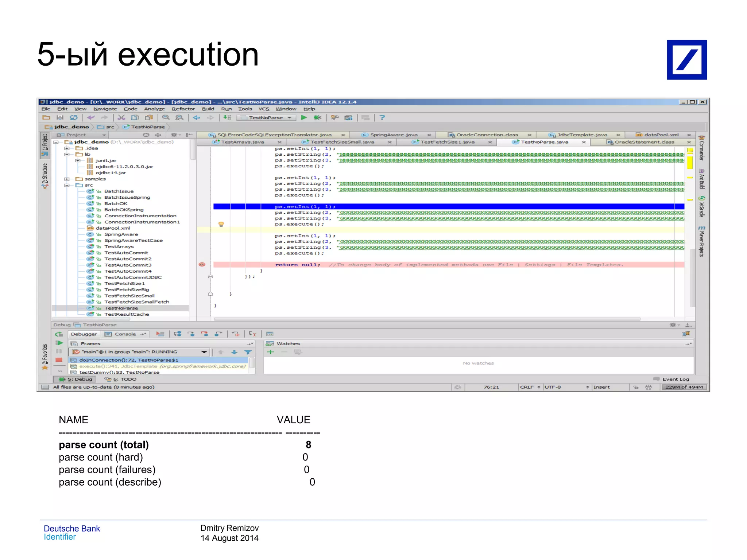Open the File menu
The height and width of the screenshot is (560, 747).
tap(46, 109)
